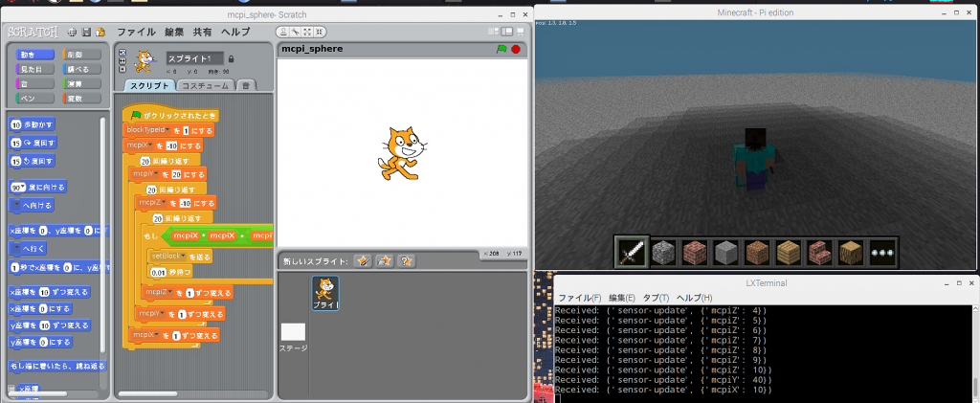Open LXTerminal ヘルプ(H) menu
The image size is (980, 403).
click(x=695, y=298)
